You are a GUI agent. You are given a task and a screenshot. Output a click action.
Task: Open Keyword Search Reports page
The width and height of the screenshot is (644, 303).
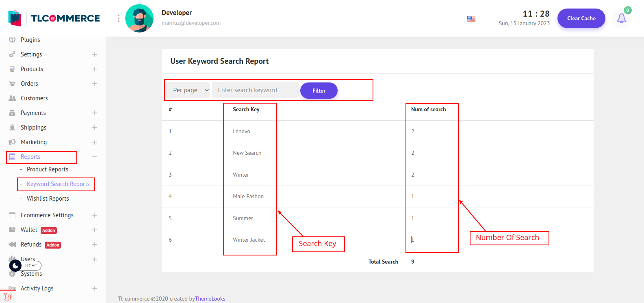tap(58, 184)
